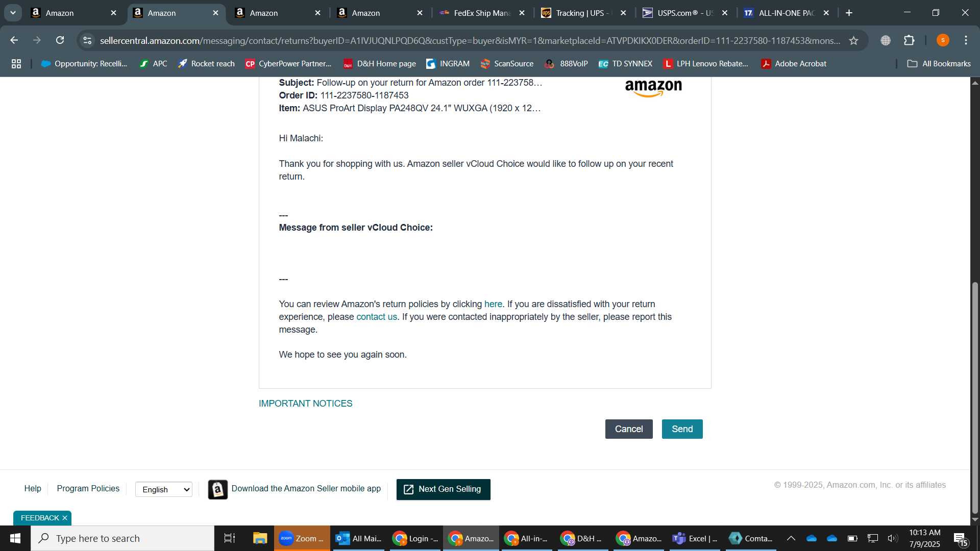Dismiss the FEEDBACK tab with its X
980x551 pixels.
tap(65, 518)
